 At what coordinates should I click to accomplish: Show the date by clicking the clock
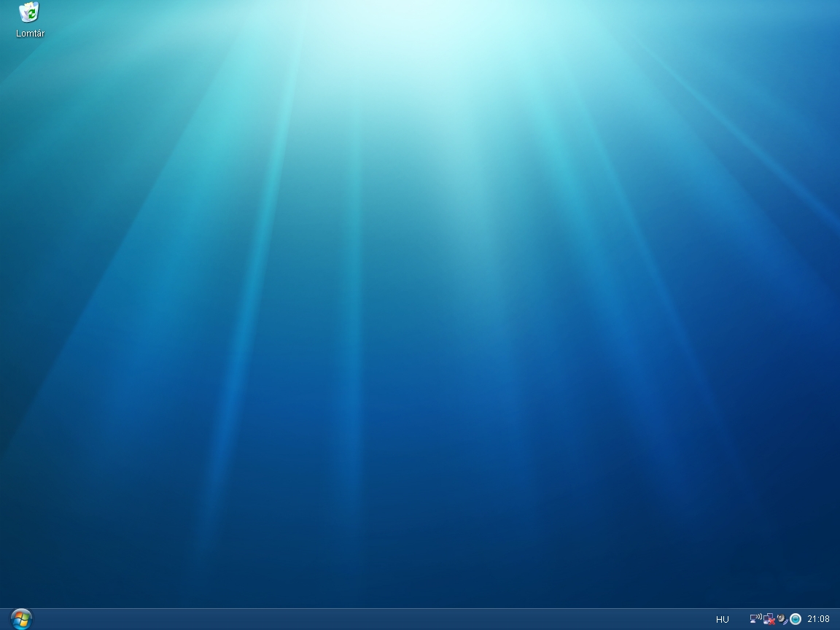pyautogui.click(x=818, y=619)
